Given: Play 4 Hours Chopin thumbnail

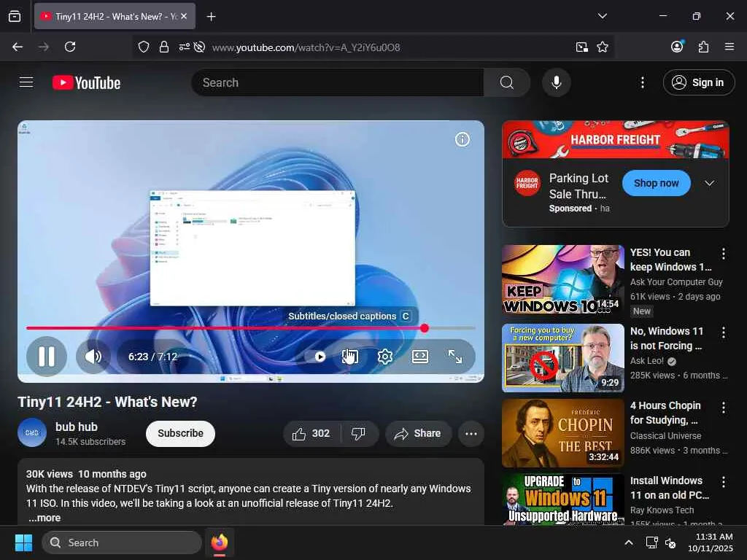Looking at the screenshot, I should [x=563, y=433].
